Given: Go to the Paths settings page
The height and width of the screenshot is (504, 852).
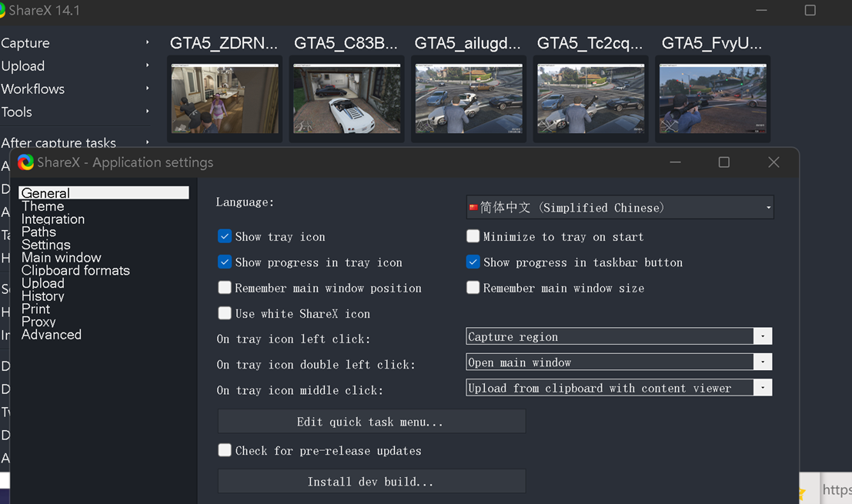Looking at the screenshot, I should click(x=38, y=232).
